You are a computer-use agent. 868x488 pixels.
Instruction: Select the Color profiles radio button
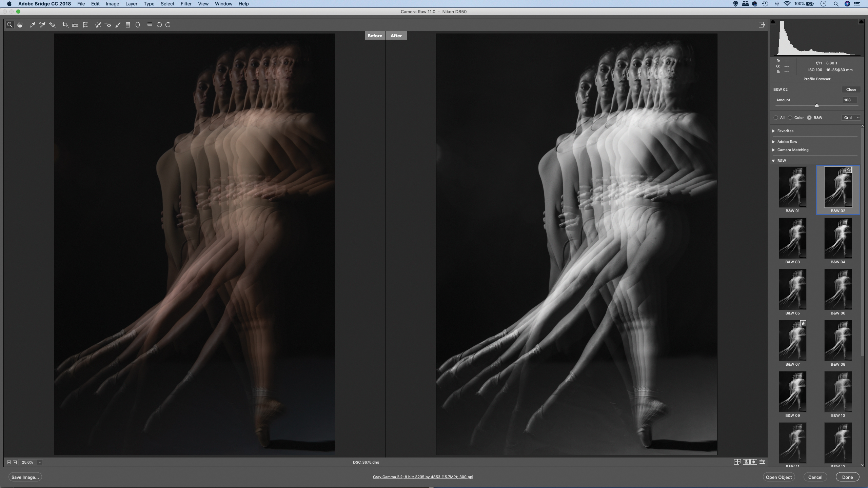coord(790,118)
